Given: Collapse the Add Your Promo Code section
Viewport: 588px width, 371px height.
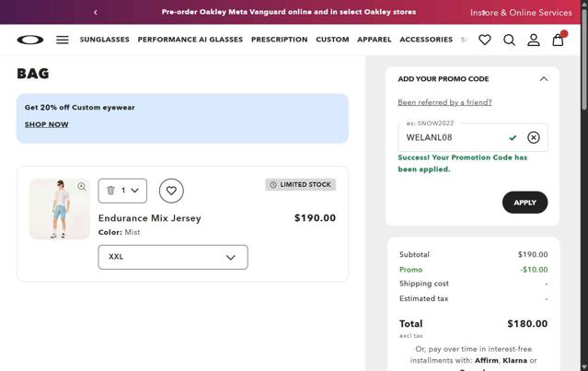Looking at the screenshot, I should coord(543,79).
